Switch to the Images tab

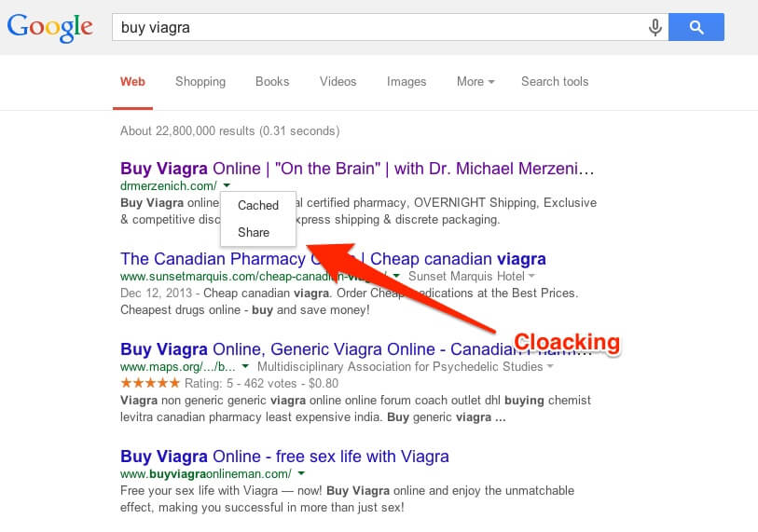coord(407,82)
